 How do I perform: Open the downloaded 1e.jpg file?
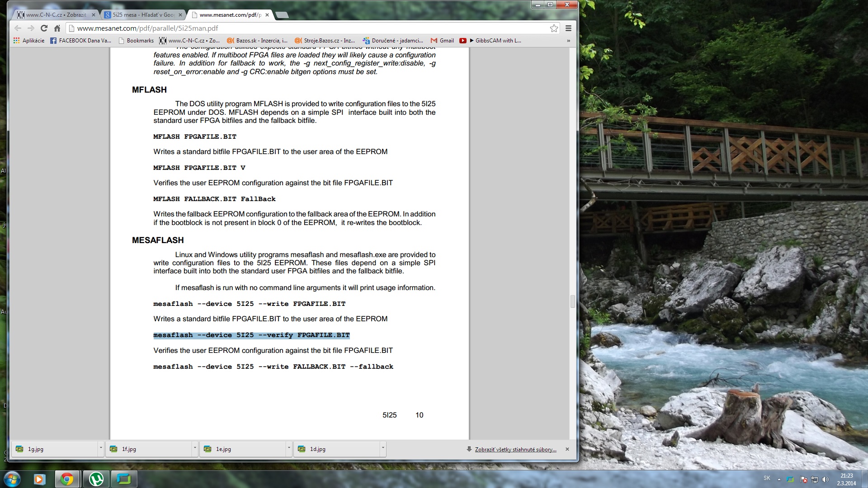click(x=223, y=449)
